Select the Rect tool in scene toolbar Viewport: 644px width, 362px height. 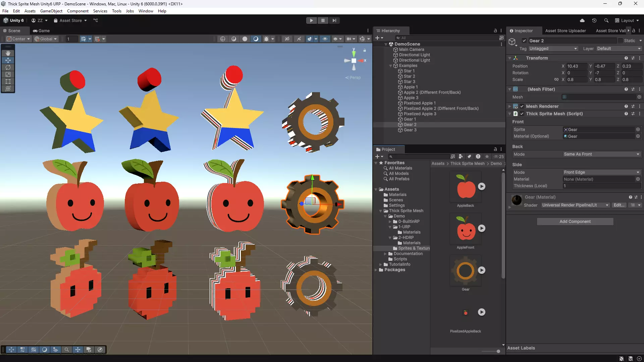[8, 81]
